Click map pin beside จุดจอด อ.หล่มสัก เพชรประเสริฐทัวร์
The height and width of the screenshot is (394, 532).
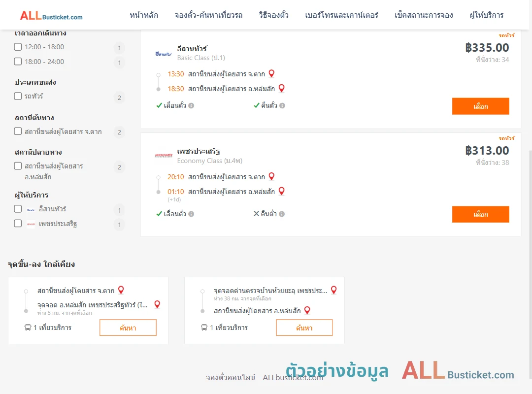click(157, 304)
